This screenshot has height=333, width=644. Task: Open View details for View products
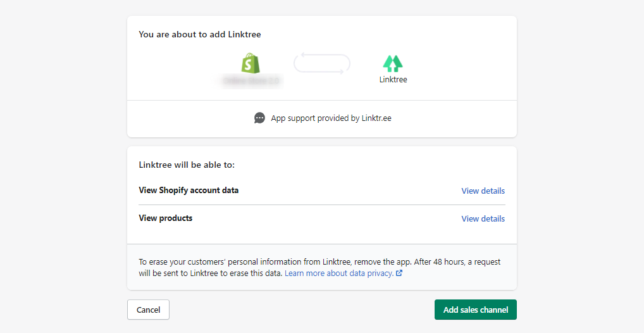[483, 218]
